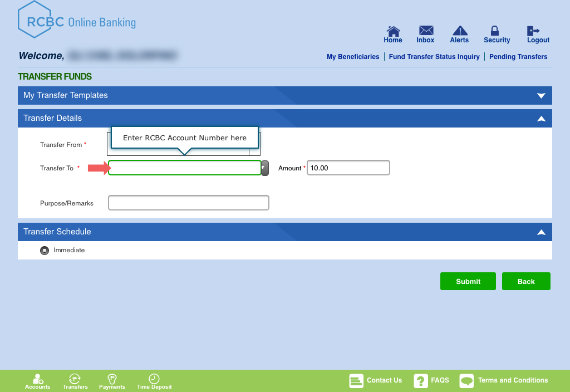Select the Immediate transfer schedule option

tap(45, 251)
